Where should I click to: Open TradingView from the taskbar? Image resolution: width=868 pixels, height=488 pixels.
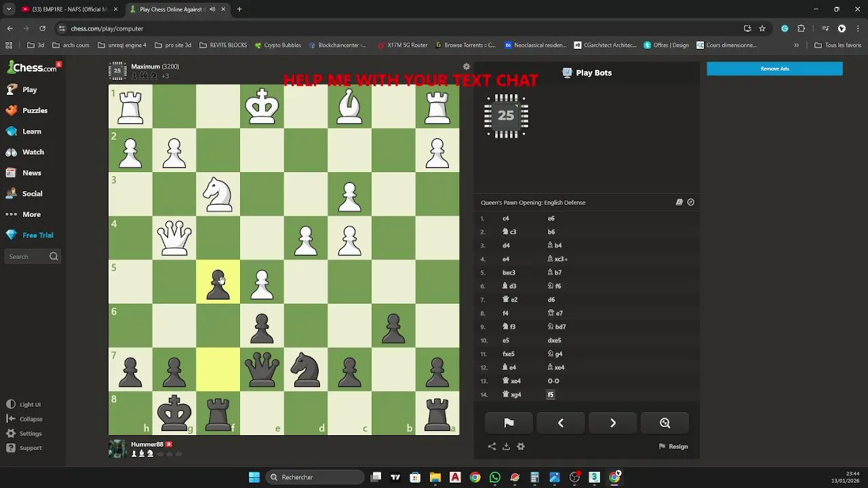[395, 477]
